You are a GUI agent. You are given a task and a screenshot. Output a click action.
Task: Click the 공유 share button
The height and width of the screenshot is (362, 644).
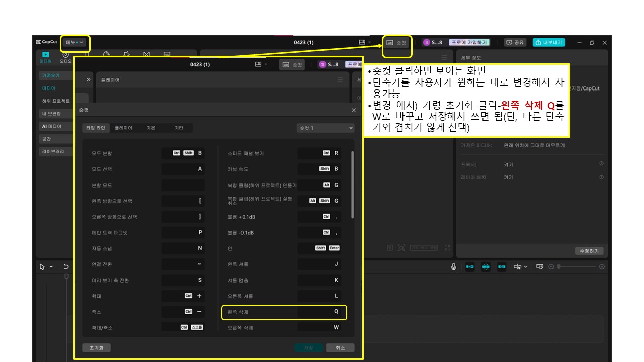(x=515, y=43)
